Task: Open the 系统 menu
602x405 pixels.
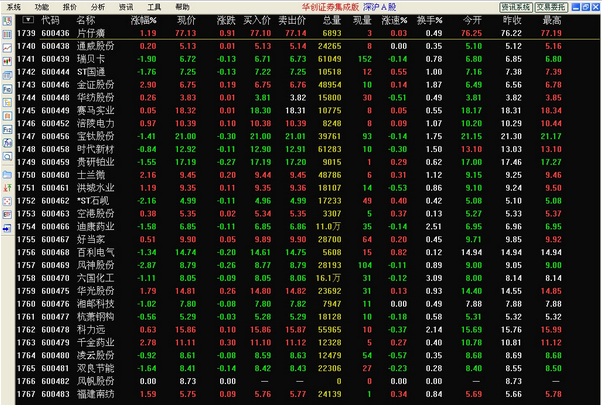Action: (13, 6)
